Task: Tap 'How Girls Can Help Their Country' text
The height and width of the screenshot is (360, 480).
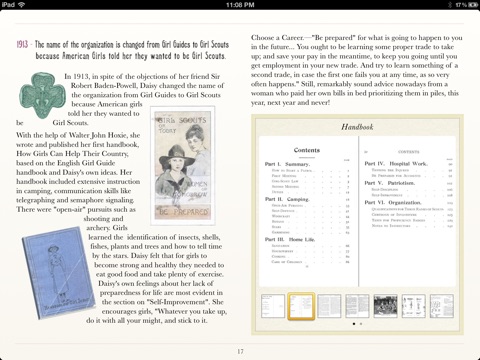Action: [x=72, y=154]
